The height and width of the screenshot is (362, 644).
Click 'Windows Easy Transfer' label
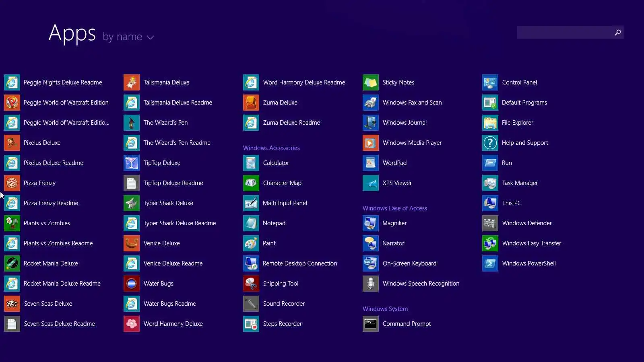532,243
